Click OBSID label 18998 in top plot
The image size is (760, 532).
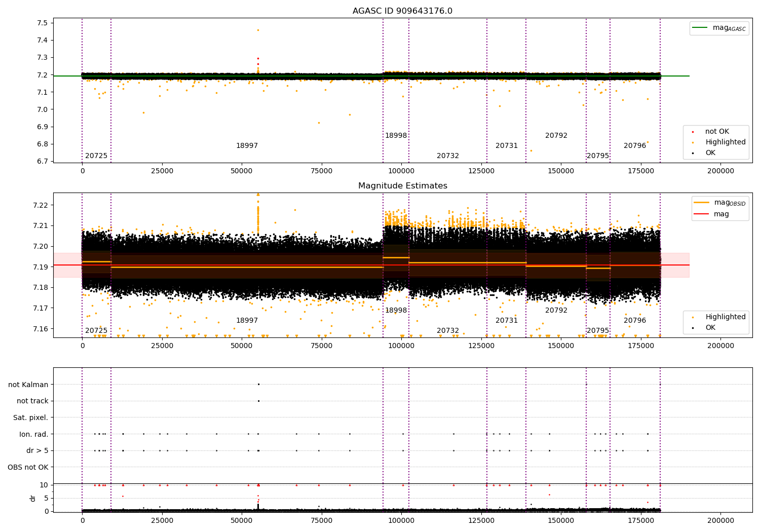(x=396, y=136)
